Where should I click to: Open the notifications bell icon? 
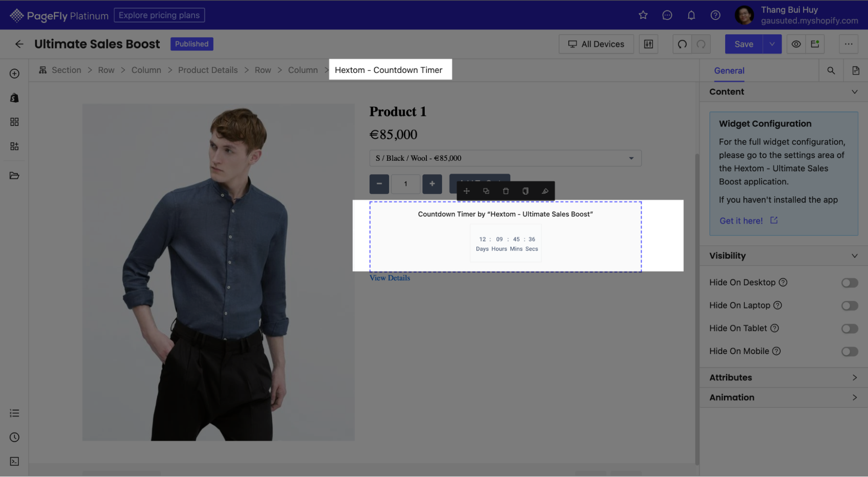[x=691, y=15]
